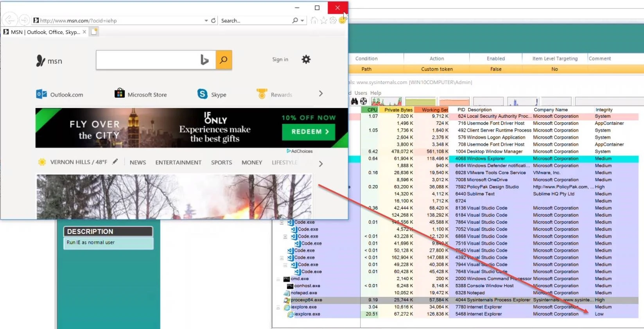The image size is (644, 329).
Task: Open the ENTERTAINMENT section on MSN
Action: [x=178, y=162]
